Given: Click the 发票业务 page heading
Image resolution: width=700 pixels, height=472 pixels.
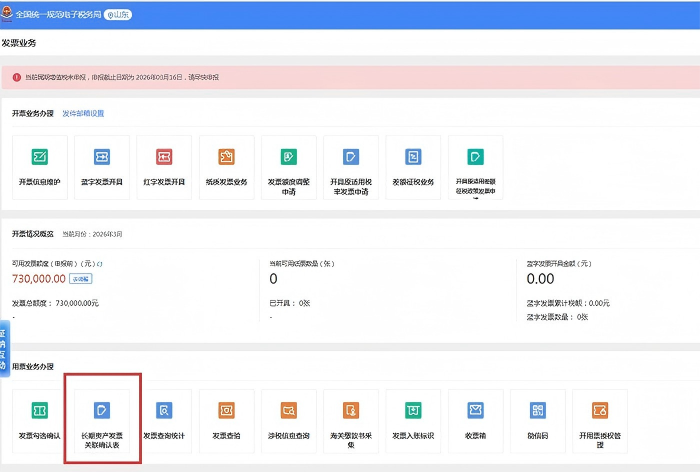Looking at the screenshot, I should point(19,43).
